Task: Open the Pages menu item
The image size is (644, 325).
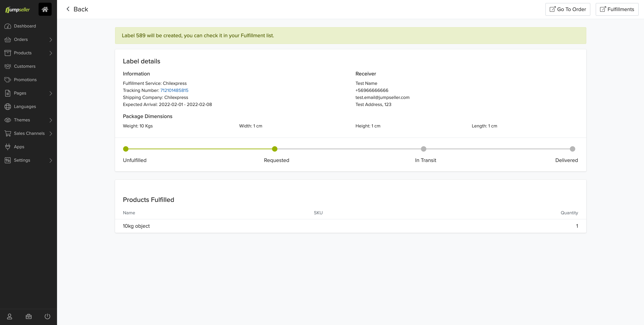Action: 20,93
